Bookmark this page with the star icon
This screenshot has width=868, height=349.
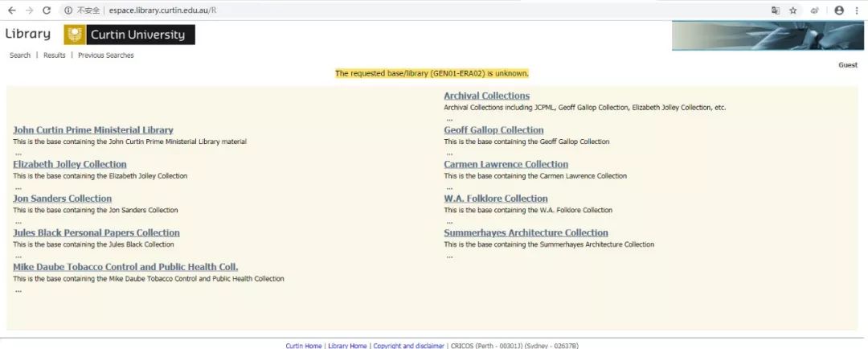(x=793, y=10)
